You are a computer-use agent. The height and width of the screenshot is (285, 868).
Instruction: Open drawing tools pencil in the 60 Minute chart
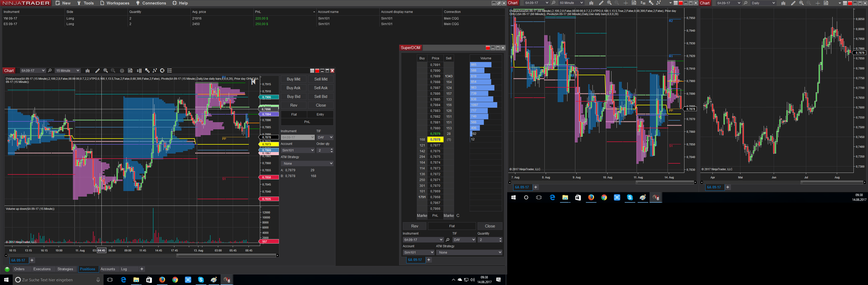click(x=601, y=3)
